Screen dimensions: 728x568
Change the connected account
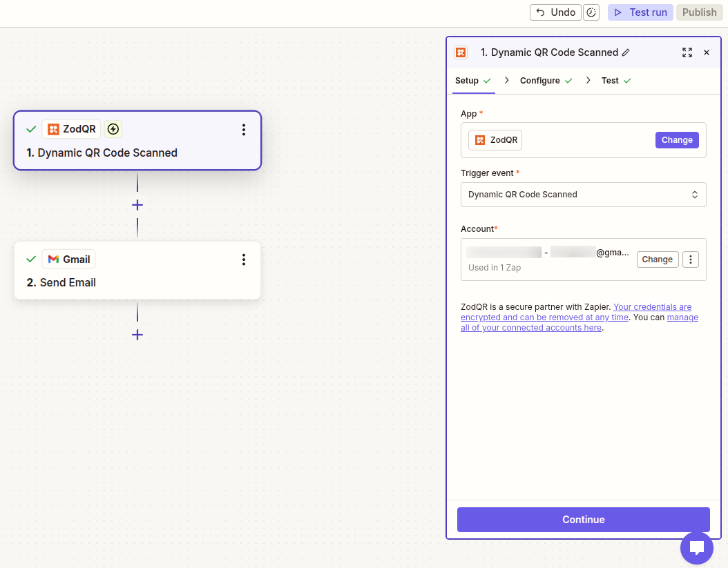(658, 259)
